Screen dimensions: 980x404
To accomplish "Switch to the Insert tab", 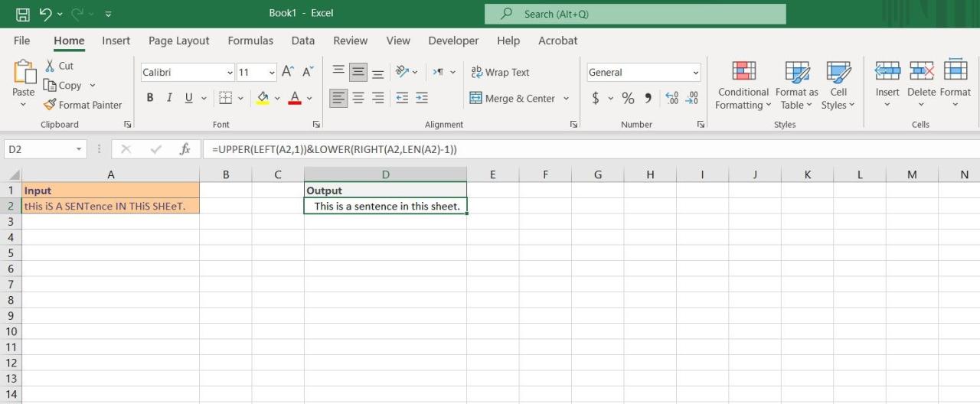I will [116, 41].
